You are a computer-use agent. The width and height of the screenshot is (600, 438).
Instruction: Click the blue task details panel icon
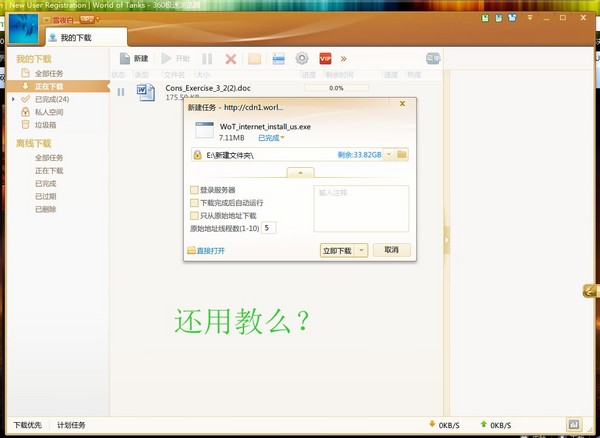tap(278, 59)
